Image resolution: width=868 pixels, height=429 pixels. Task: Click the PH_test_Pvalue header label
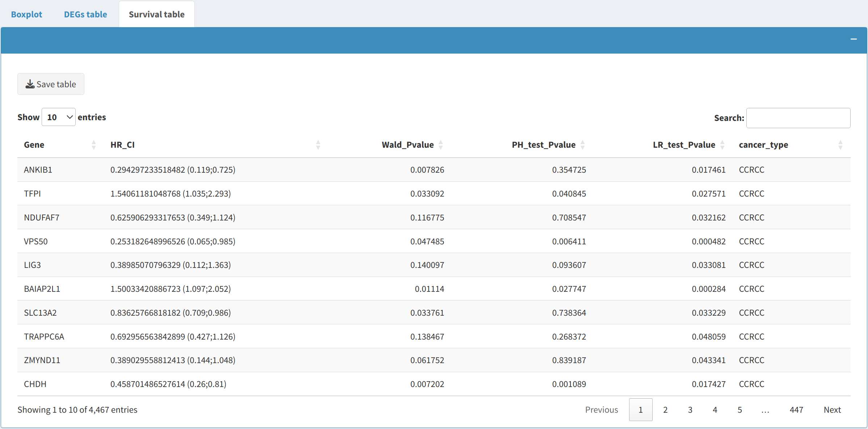point(544,145)
